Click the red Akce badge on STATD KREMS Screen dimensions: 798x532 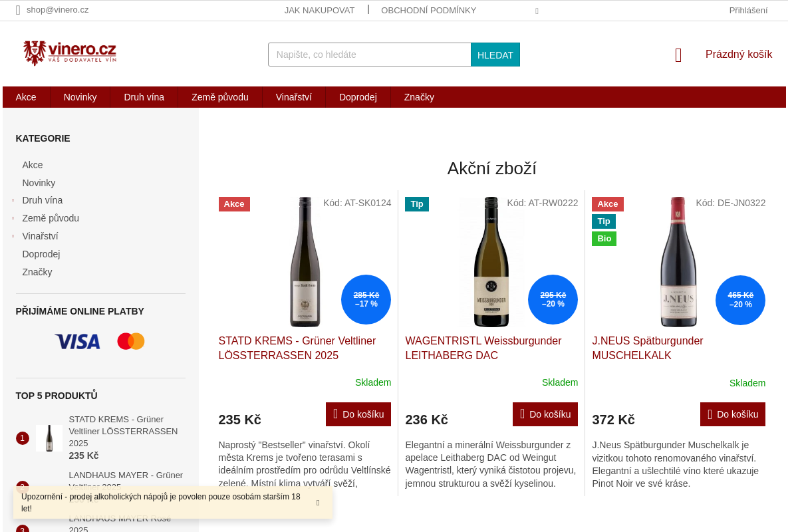coord(234,204)
